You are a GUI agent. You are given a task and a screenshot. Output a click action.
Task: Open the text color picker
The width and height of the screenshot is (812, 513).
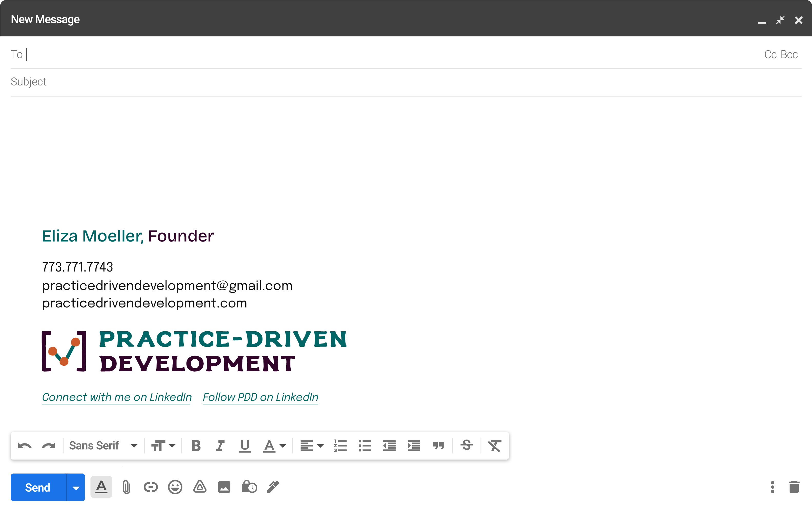pyautogui.click(x=274, y=446)
